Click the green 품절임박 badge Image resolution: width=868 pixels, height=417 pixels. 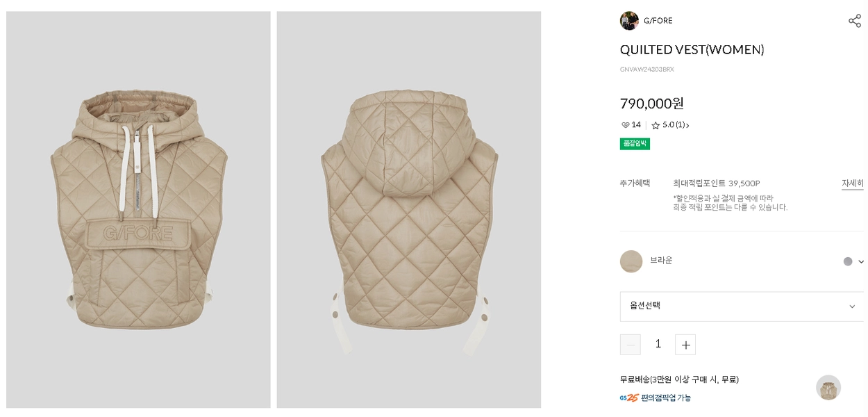coord(635,144)
